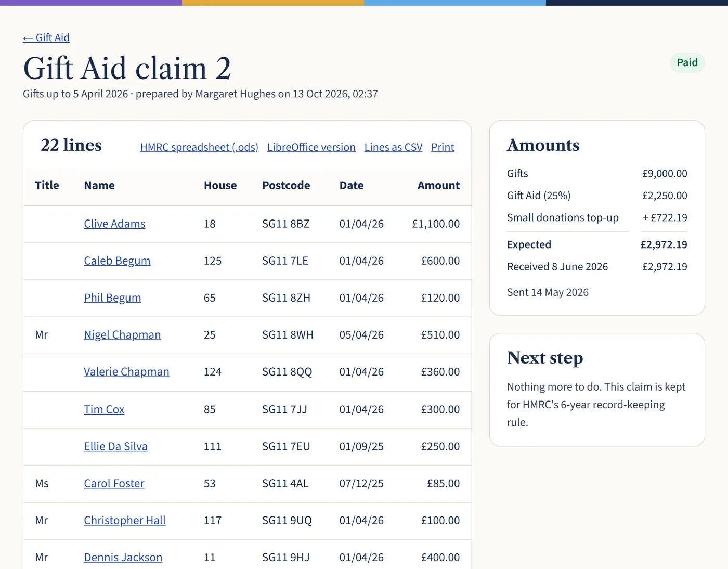
Task: Open donor Caleb Begum
Action: pyautogui.click(x=117, y=261)
